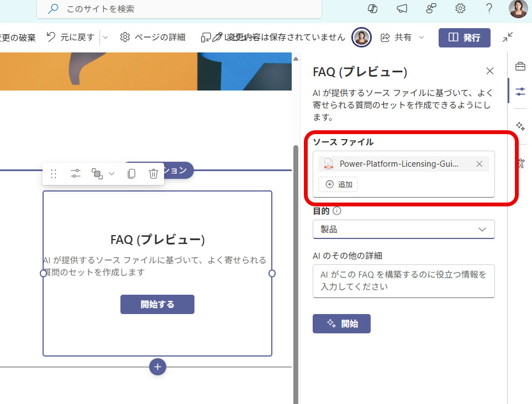Discard changes via 変更の破棄

(x=17, y=38)
